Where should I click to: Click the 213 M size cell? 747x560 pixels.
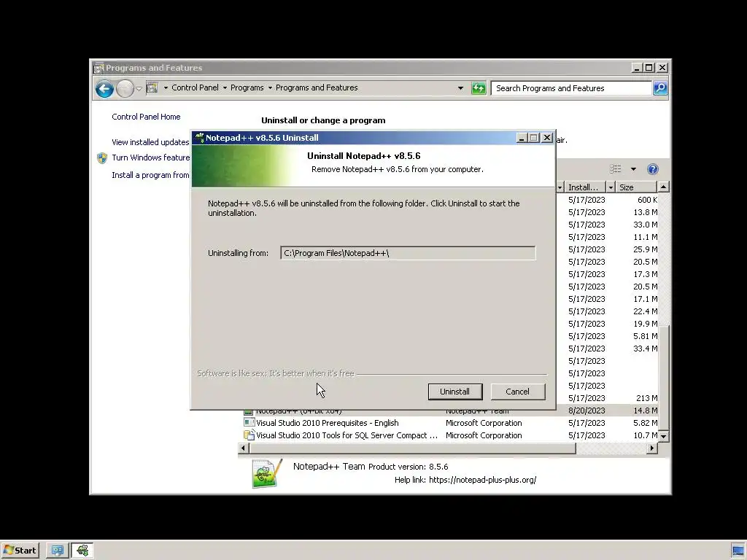(647, 398)
